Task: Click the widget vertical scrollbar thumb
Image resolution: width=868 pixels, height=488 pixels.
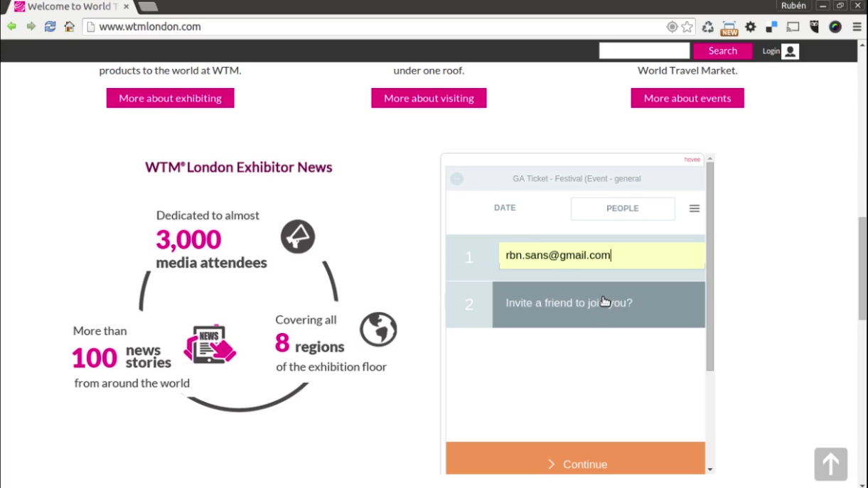Action: 709,266
